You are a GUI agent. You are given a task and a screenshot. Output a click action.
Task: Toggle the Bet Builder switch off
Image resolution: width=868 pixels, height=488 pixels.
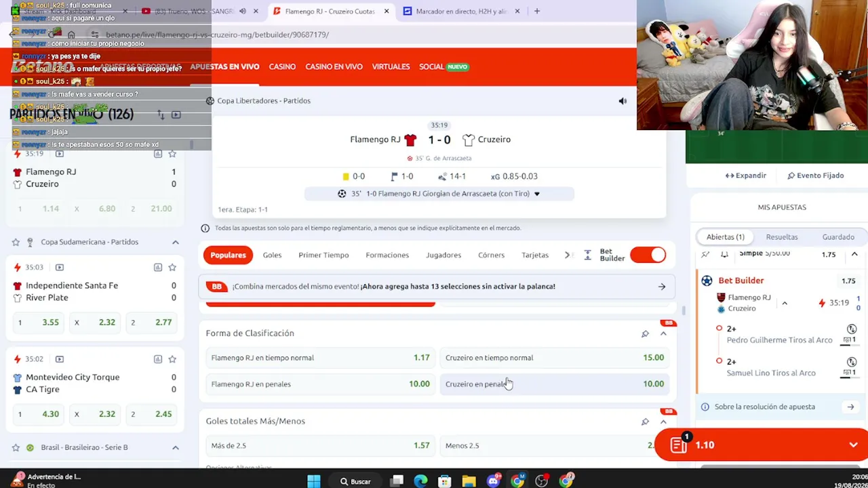[x=648, y=255]
